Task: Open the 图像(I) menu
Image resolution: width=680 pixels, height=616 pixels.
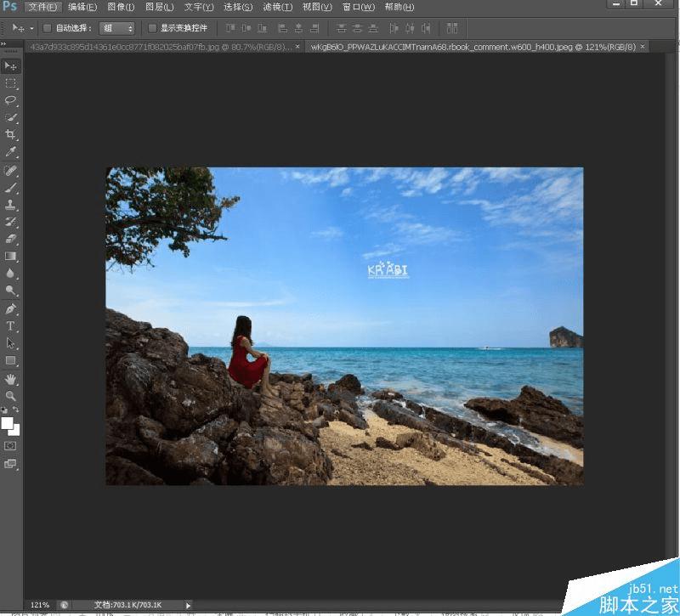Action: pos(121,7)
